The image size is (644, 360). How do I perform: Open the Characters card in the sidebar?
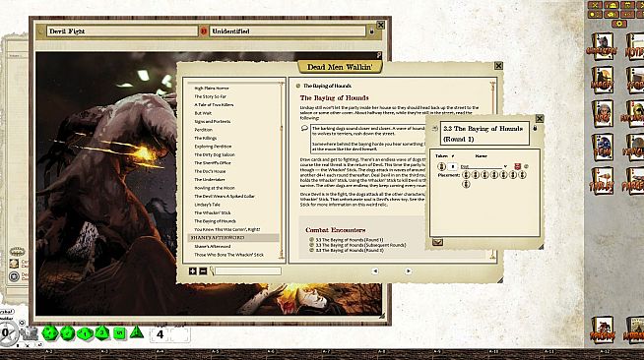[602, 46]
